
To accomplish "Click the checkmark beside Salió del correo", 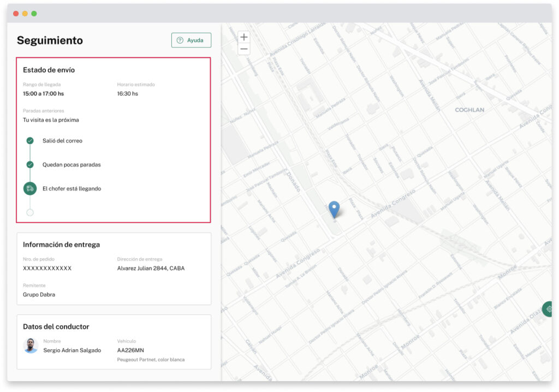I will tap(30, 141).
